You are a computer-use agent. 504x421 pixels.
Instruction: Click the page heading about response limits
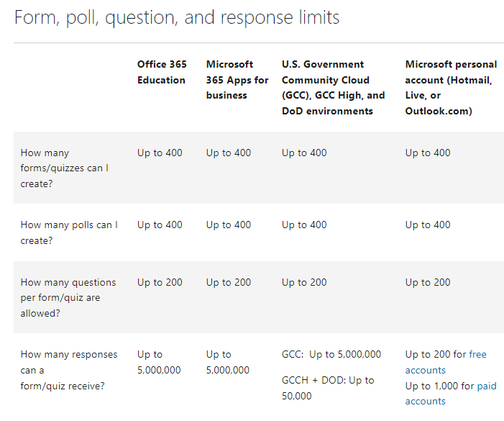click(x=177, y=18)
